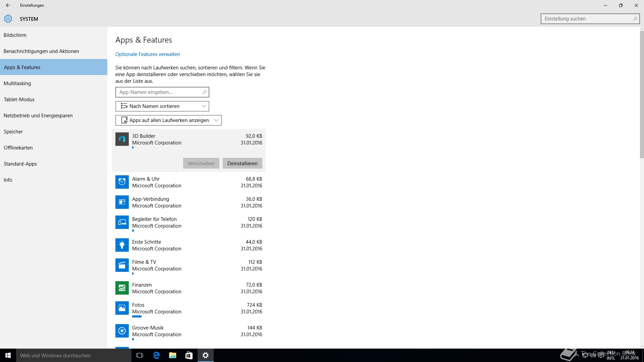Viewport: 644px width, 362px height.
Task: Click the Einstellungen window title
Action: 32,5
